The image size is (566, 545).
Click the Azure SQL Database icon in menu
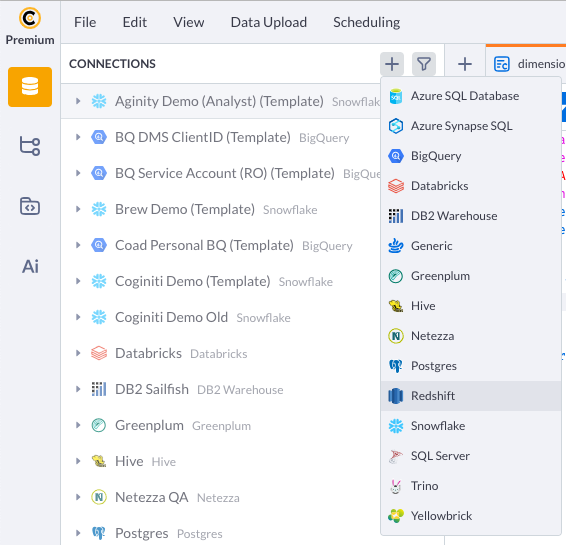[396, 96]
